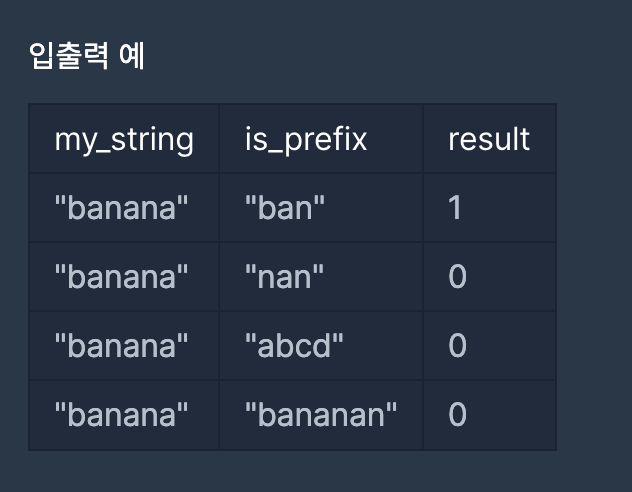The width and height of the screenshot is (632, 492).
Task: Click the letter g in my_string
Action: (x=185, y=143)
